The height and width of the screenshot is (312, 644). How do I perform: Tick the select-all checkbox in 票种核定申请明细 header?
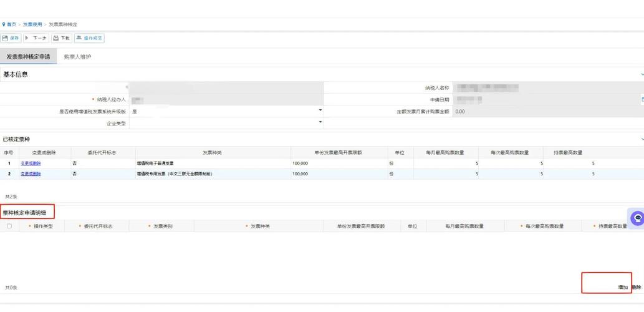click(9, 226)
